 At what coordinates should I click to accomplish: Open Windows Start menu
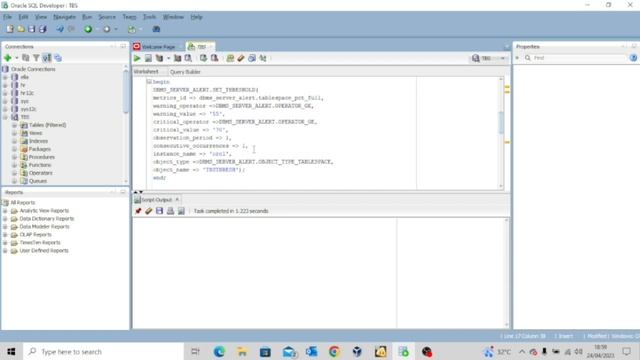(11, 351)
